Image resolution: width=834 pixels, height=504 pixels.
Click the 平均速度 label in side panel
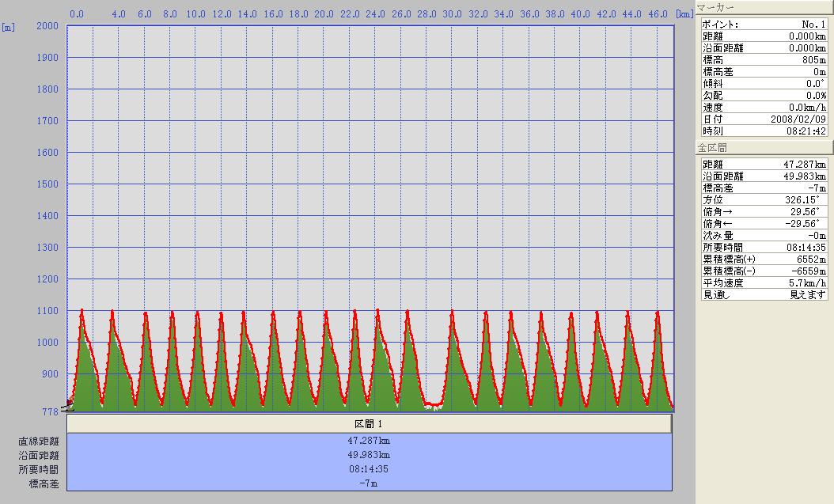click(x=723, y=282)
